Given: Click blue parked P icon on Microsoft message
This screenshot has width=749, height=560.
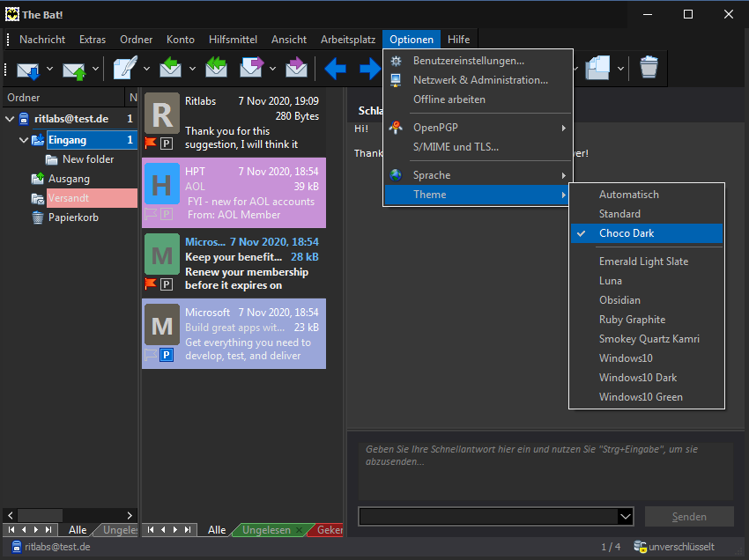Looking at the screenshot, I should coord(167,355).
